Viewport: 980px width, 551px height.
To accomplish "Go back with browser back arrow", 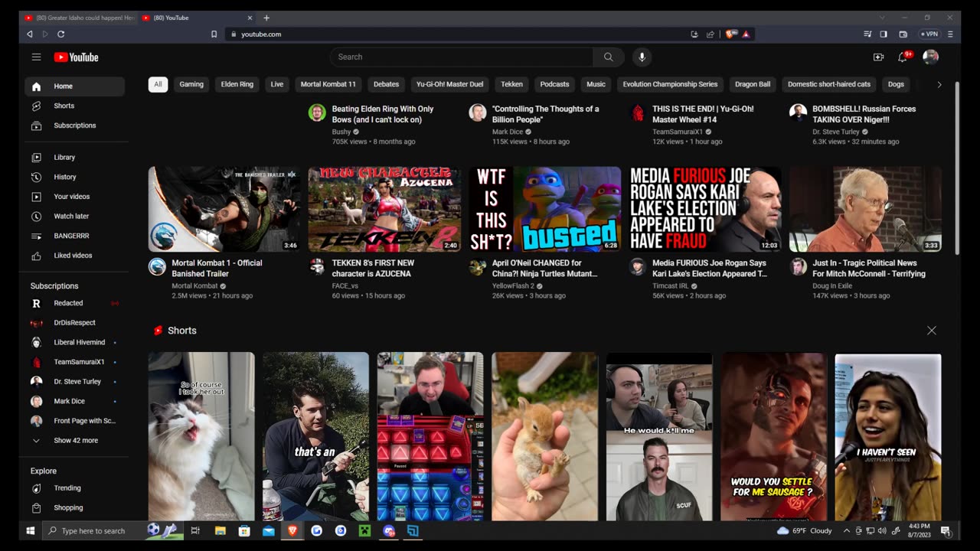I will (30, 34).
